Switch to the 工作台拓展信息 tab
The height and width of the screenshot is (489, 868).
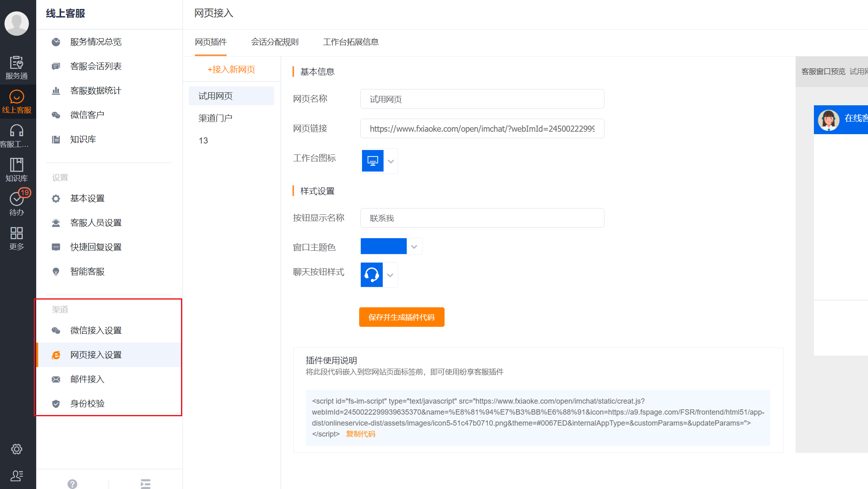(x=351, y=42)
